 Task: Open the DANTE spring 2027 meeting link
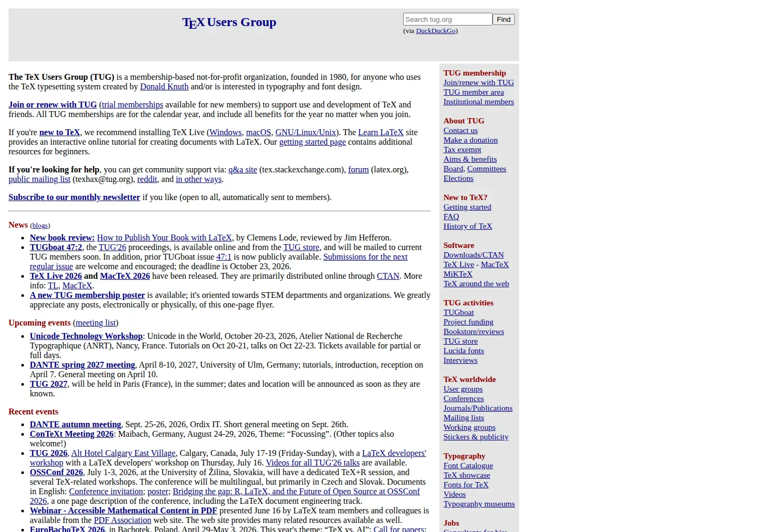[82, 365]
